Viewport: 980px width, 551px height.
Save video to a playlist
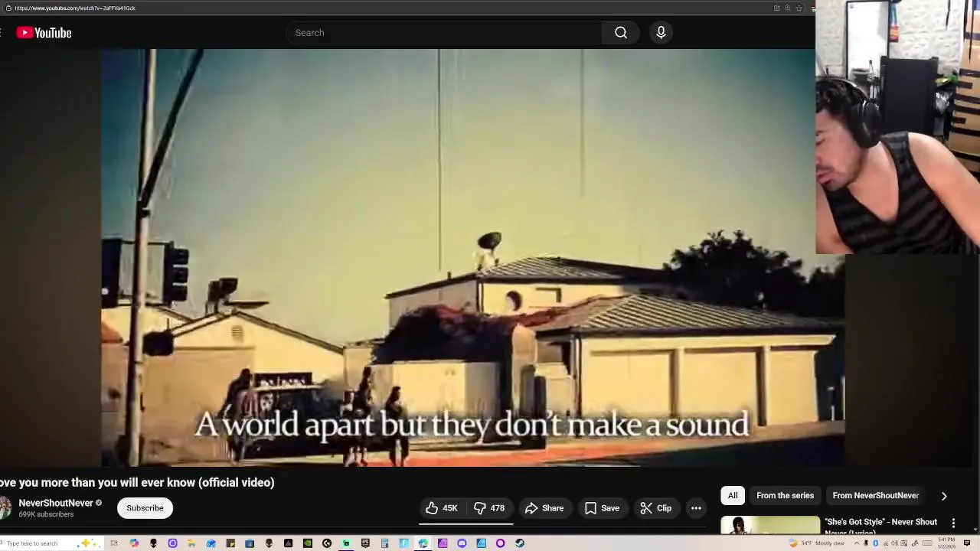(x=602, y=508)
